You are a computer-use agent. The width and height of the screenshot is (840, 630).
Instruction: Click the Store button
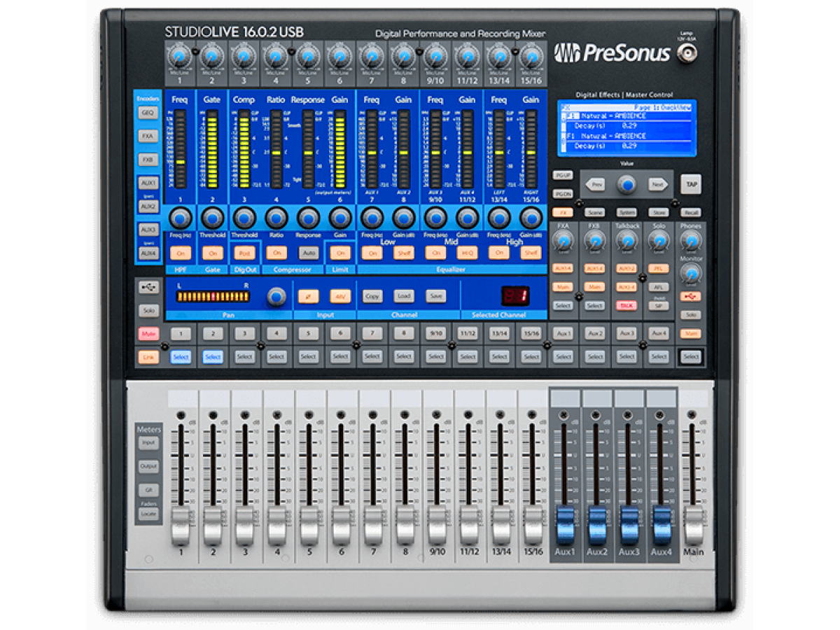659,212
